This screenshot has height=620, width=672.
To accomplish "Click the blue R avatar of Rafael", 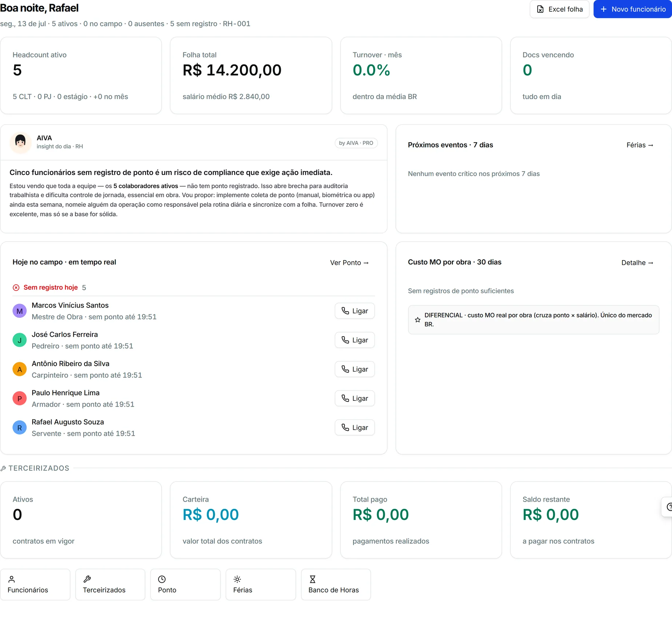I will 20,427.
